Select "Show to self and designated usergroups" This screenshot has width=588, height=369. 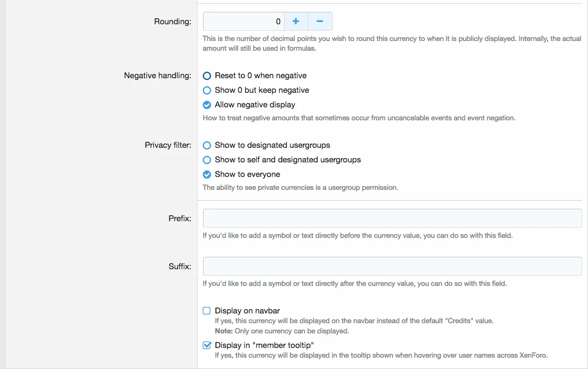pos(207,160)
